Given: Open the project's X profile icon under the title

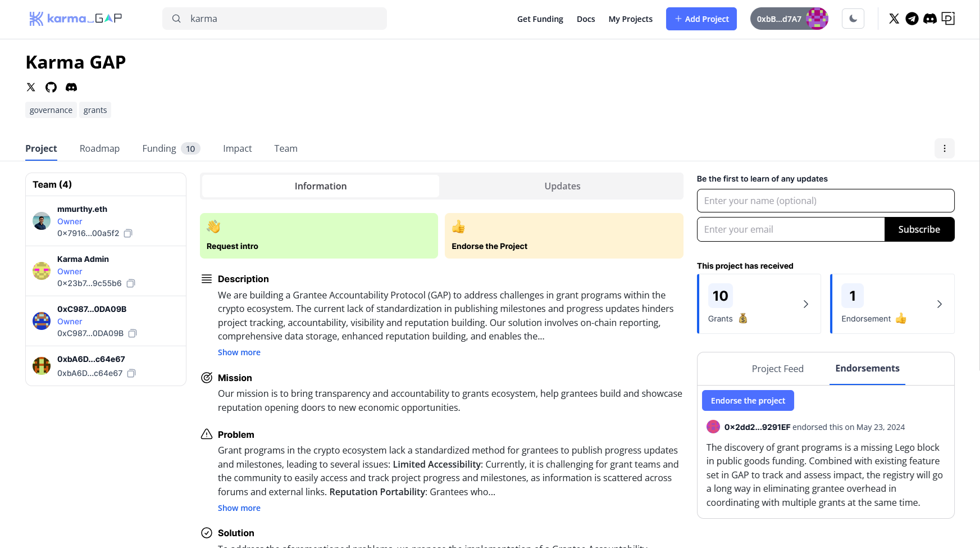Looking at the screenshot, I should coord(31,87).
